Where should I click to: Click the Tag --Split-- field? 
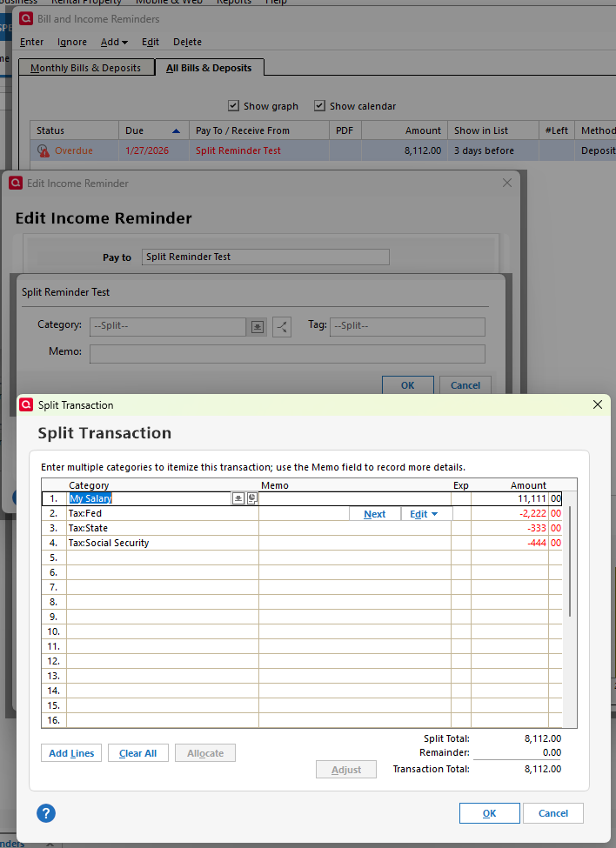(x=407, y=327)
